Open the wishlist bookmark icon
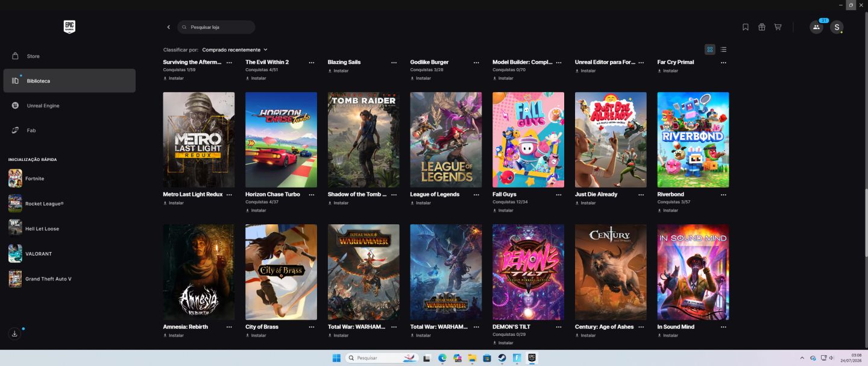 pos(746,27)
